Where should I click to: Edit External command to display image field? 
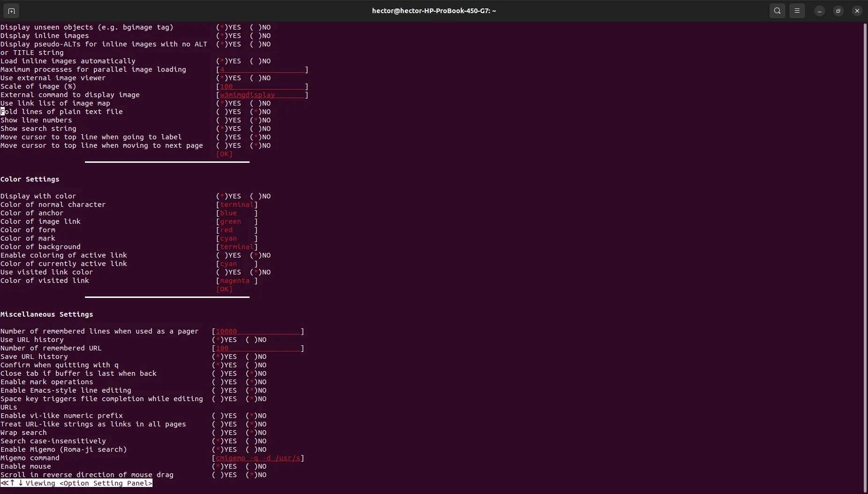(262, 95)
